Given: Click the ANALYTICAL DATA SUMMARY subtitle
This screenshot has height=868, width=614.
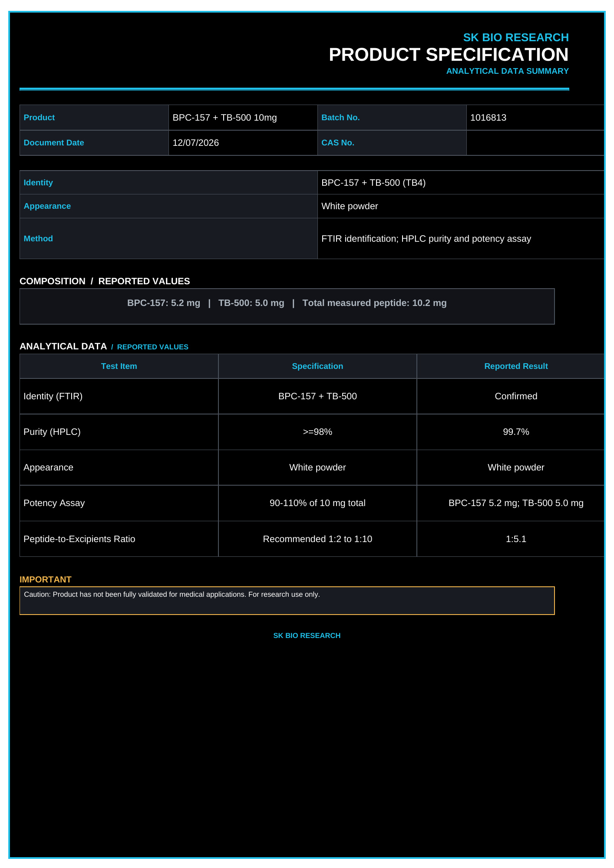Looking at the screenshot, I should [507, 71].
